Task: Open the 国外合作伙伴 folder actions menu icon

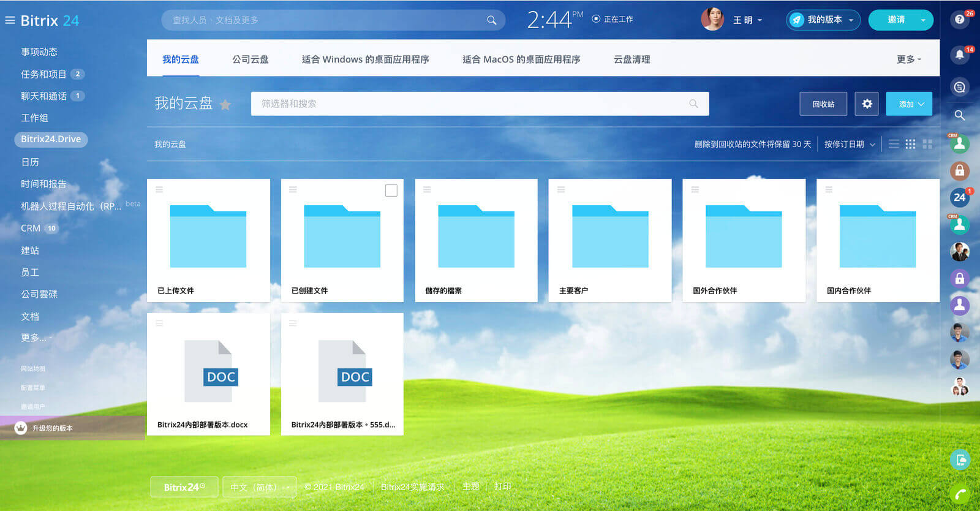Action: pos(695,189)
